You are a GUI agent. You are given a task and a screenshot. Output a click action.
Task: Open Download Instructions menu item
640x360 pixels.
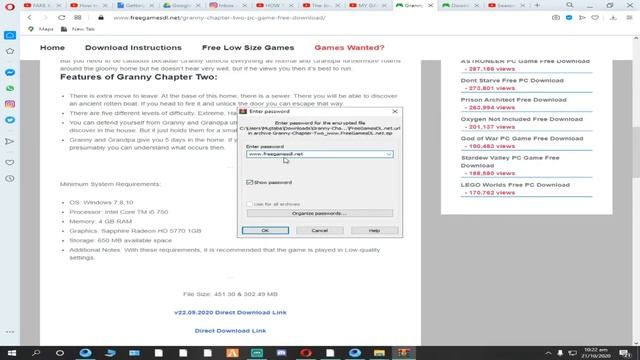point(133,48)
